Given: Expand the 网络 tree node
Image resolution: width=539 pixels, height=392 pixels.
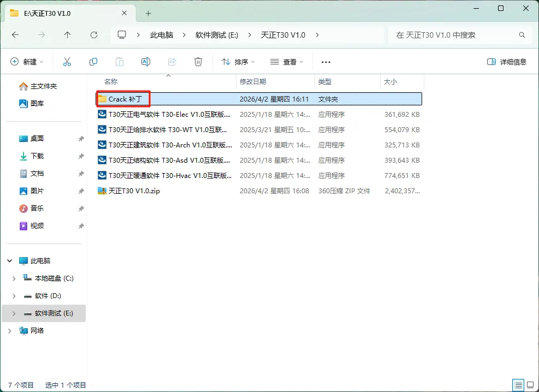Looking at the screenshot, I should point(10,331).
